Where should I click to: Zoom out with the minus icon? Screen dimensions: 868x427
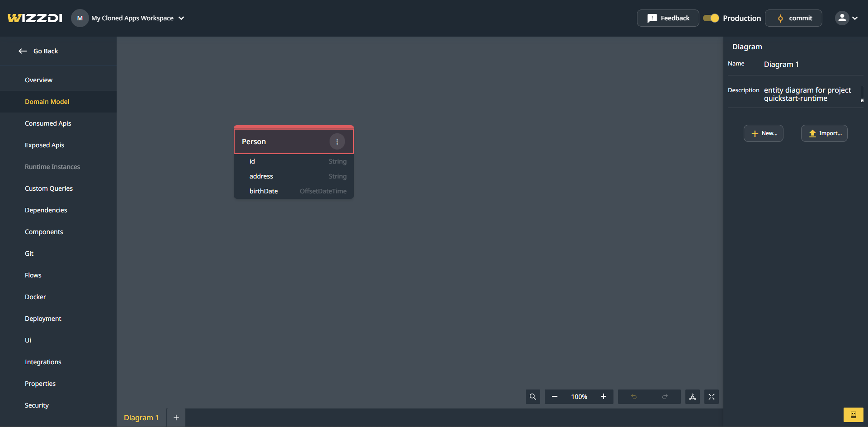click(x=555, y=397)
